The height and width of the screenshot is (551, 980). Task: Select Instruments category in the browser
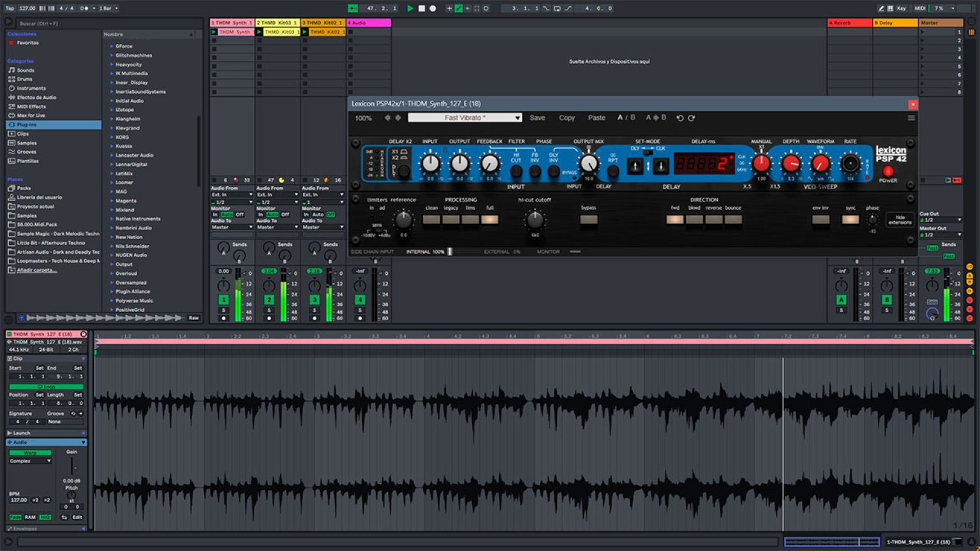31,88
